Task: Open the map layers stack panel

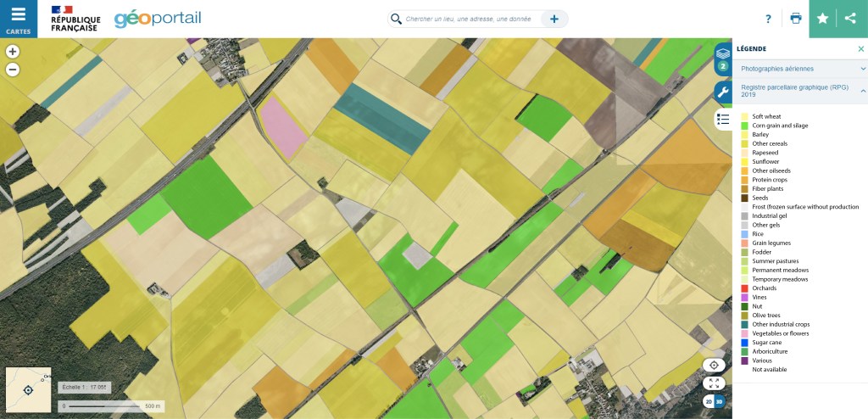Action: (x=723, y=56)
